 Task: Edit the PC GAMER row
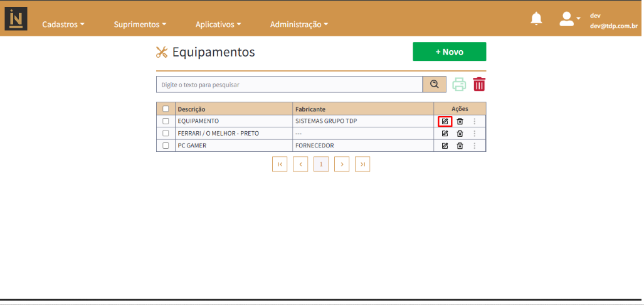click(x=445, y=146)
